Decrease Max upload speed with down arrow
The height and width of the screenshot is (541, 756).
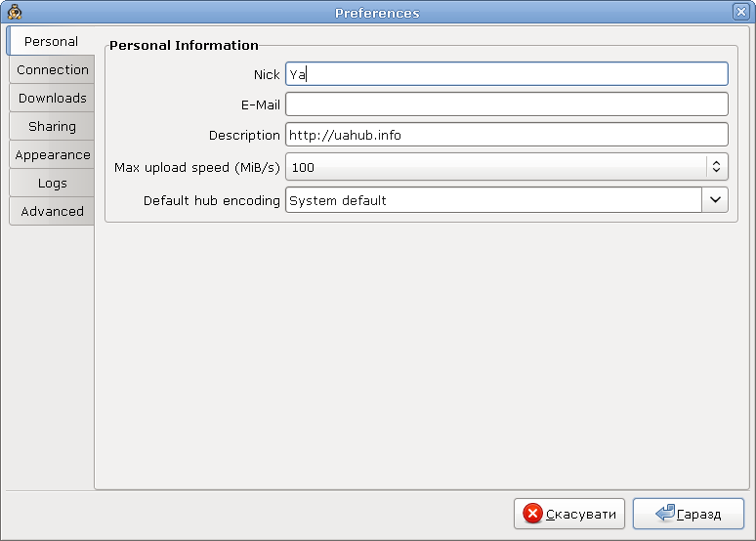[x=717, y=172]
